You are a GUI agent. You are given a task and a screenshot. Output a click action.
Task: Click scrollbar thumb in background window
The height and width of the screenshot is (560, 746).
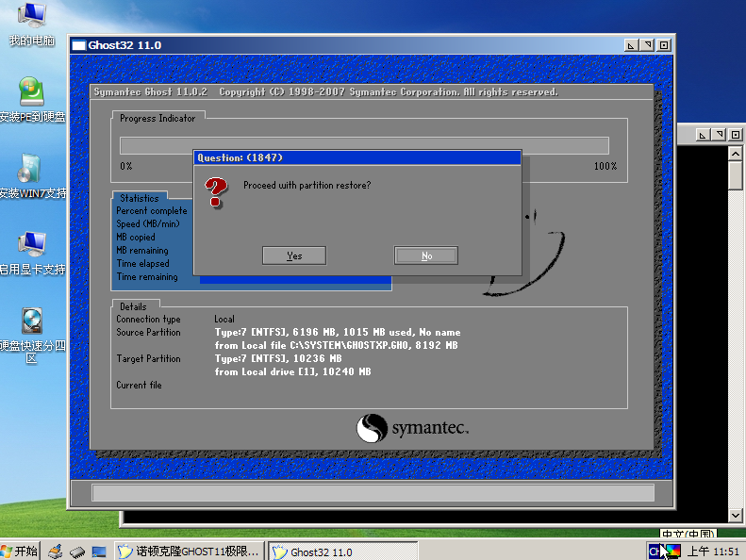coord(736,175)
